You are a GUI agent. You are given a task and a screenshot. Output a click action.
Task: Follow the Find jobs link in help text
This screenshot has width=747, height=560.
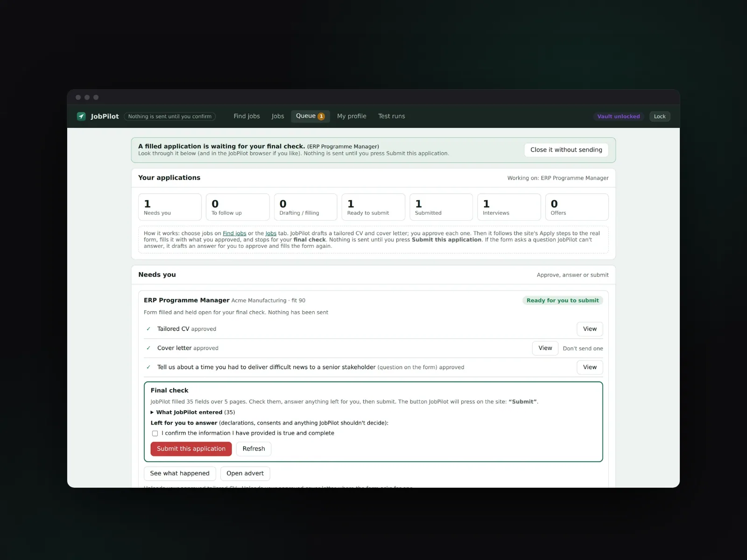tap(234, 233)
